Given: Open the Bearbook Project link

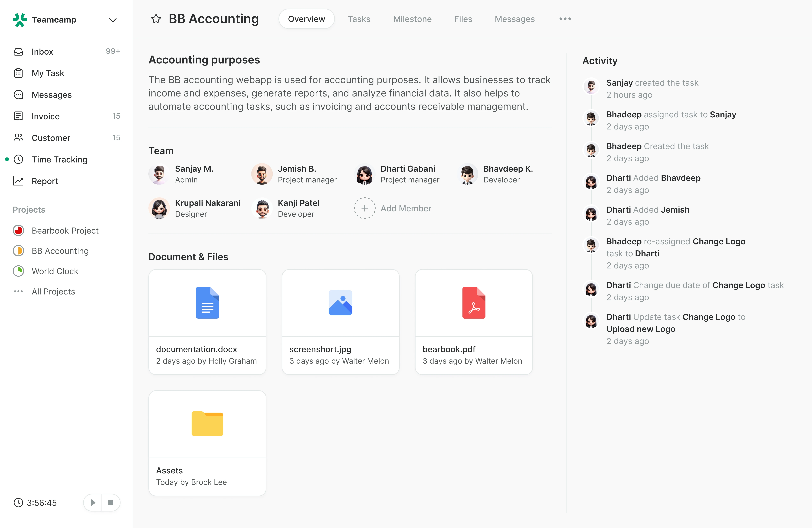Looking at the screenshot, I should click(65, 230).
